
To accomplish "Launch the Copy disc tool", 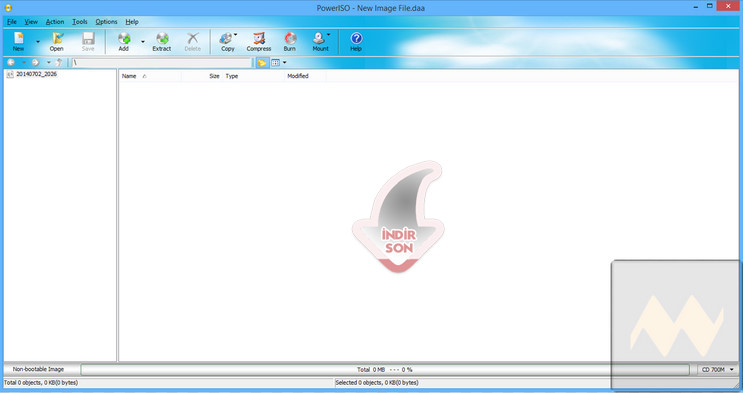I will (228, 42).
